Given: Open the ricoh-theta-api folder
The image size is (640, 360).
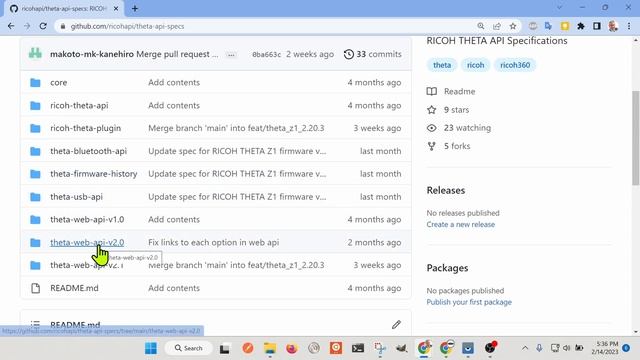Looking at the screenshot, I should click(79, 105).
